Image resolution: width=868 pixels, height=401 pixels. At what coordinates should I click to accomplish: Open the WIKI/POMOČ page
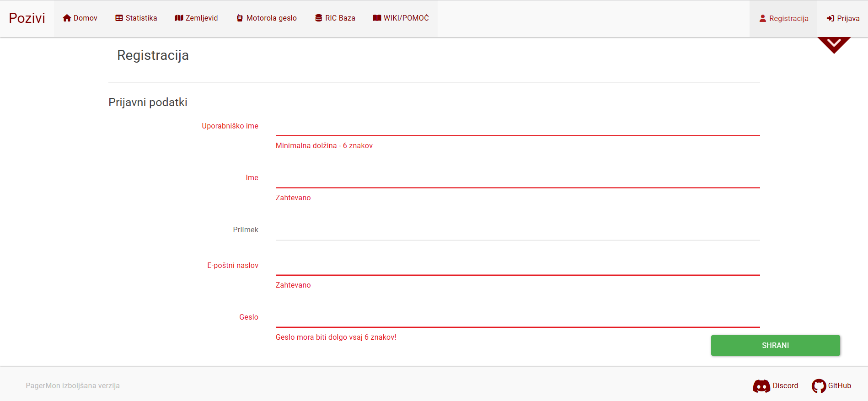(401, 18)
